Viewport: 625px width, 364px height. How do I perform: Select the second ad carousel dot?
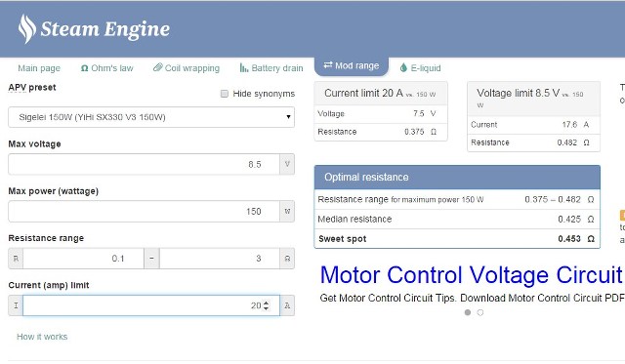coord(480,312)
